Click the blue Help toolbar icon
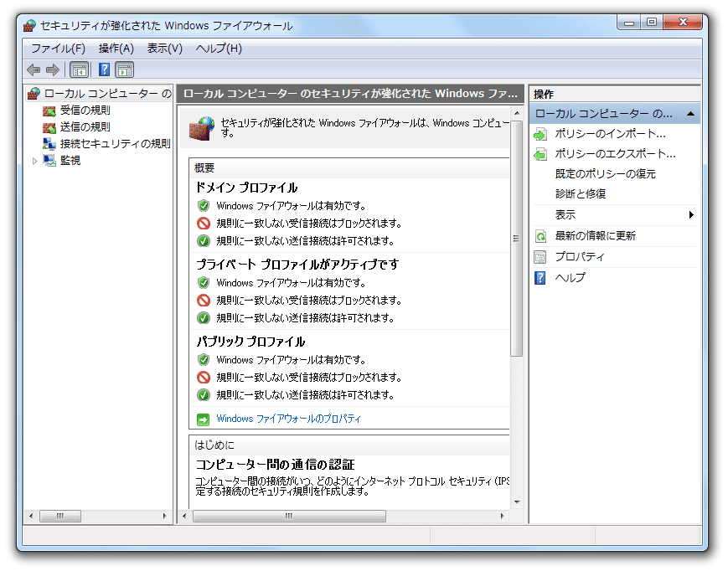This screenshot has width=728, height=571. click(105, 70)
